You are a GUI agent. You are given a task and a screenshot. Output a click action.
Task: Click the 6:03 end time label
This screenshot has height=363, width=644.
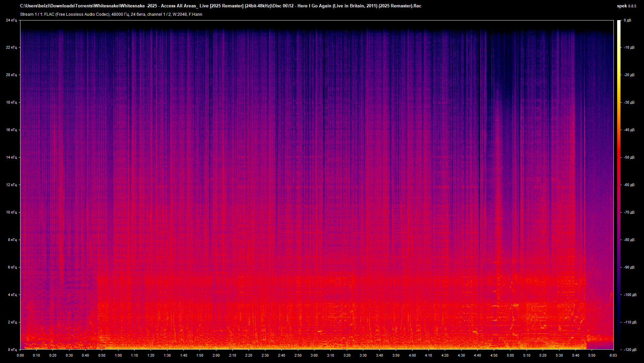click(x=613, y=355)
